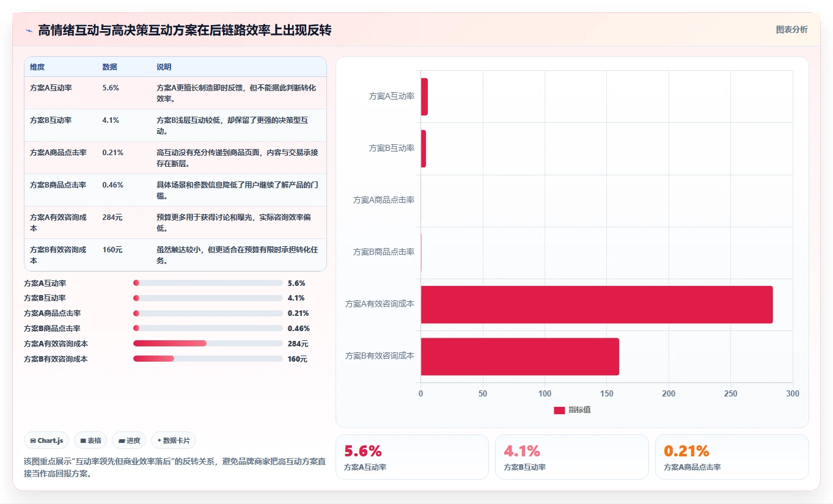
Task: Open the 4.1% 方案B互动率 data card
Action: tap(571, 457)
